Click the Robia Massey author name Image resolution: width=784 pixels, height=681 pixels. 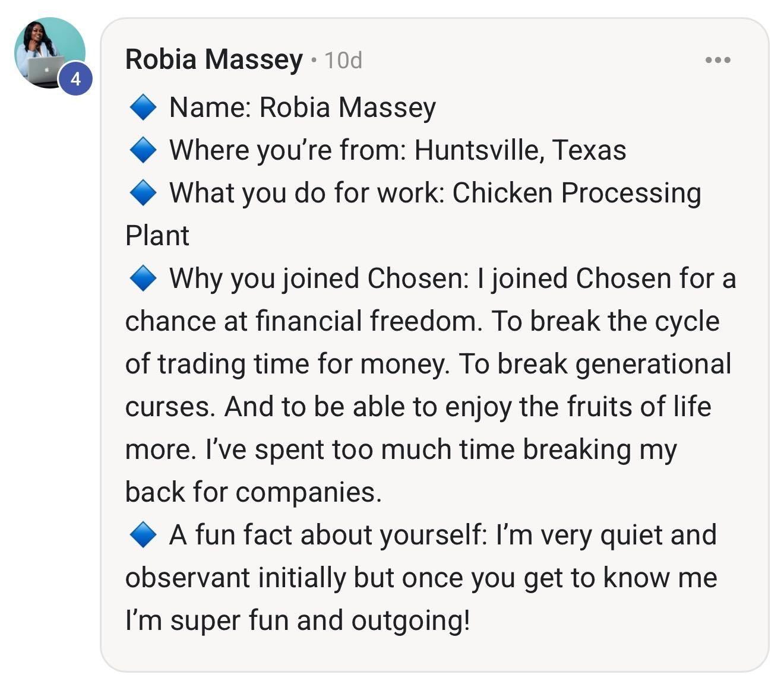pyautogui.click(x=214, y=59)
